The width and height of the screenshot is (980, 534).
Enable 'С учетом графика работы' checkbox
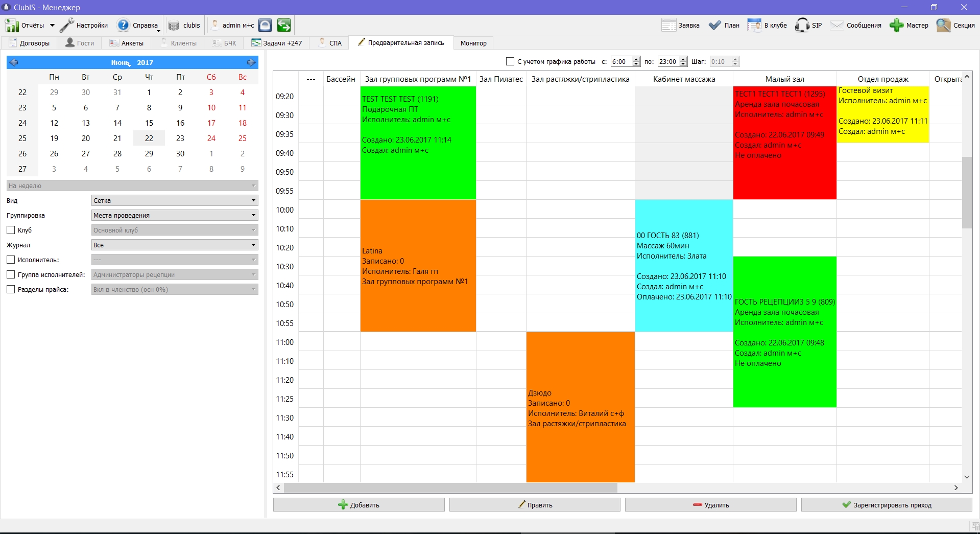coord(510,61)
